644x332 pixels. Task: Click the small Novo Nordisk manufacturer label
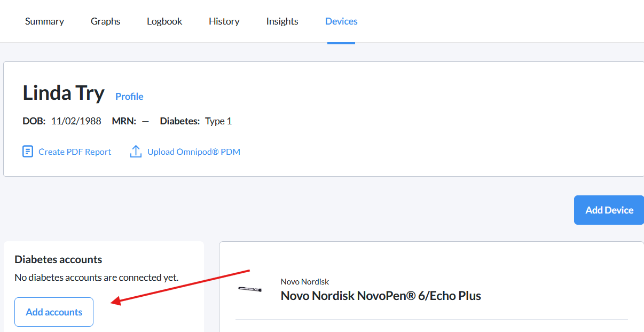pos(305,281)
